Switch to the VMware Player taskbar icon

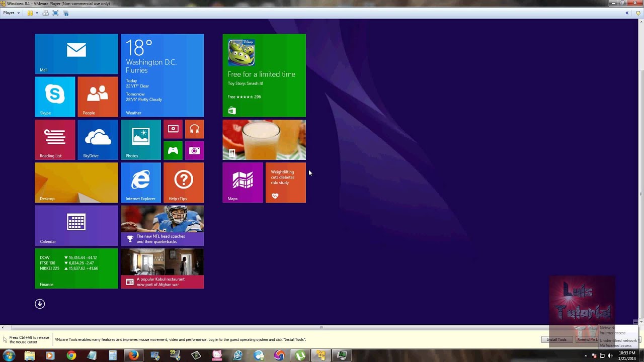click(320, 355)
